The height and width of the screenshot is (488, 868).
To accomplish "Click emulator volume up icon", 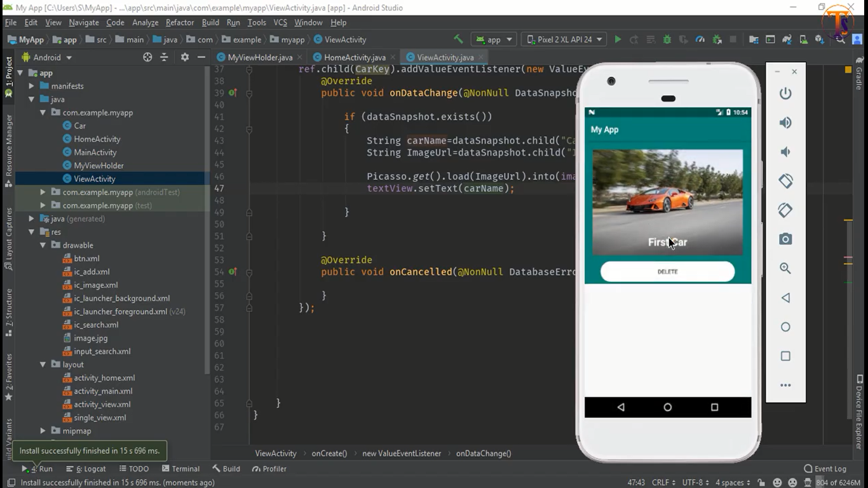I will coord(785,123).
